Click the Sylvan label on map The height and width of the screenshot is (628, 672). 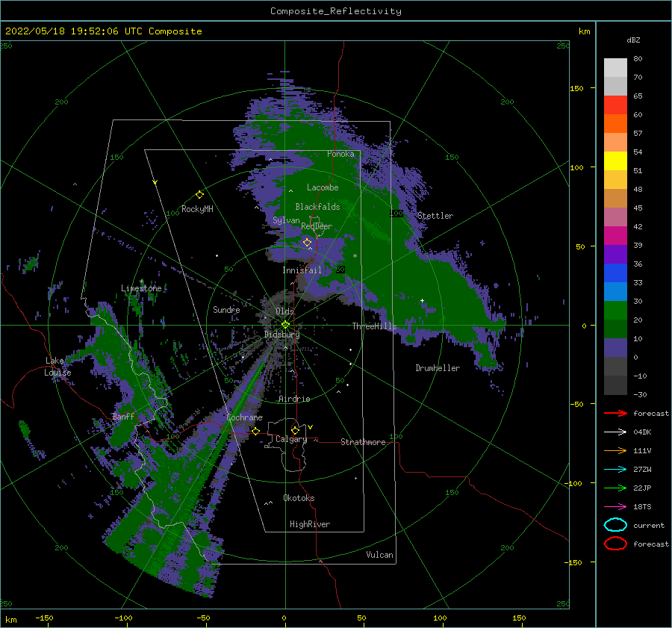(286, 220)
